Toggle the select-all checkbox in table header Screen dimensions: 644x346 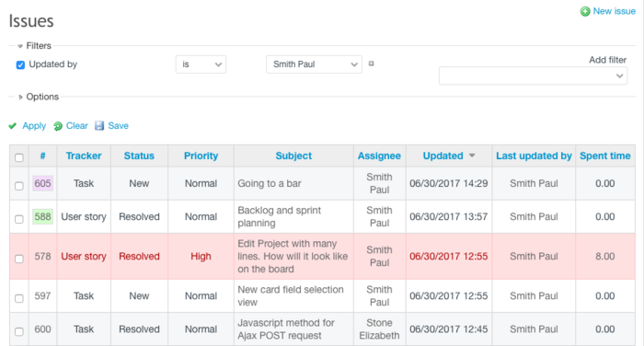(x=19, y=157)
